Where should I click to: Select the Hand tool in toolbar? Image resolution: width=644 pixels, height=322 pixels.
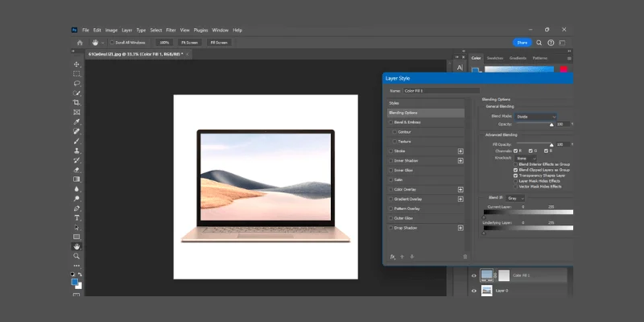coord(76,246)
